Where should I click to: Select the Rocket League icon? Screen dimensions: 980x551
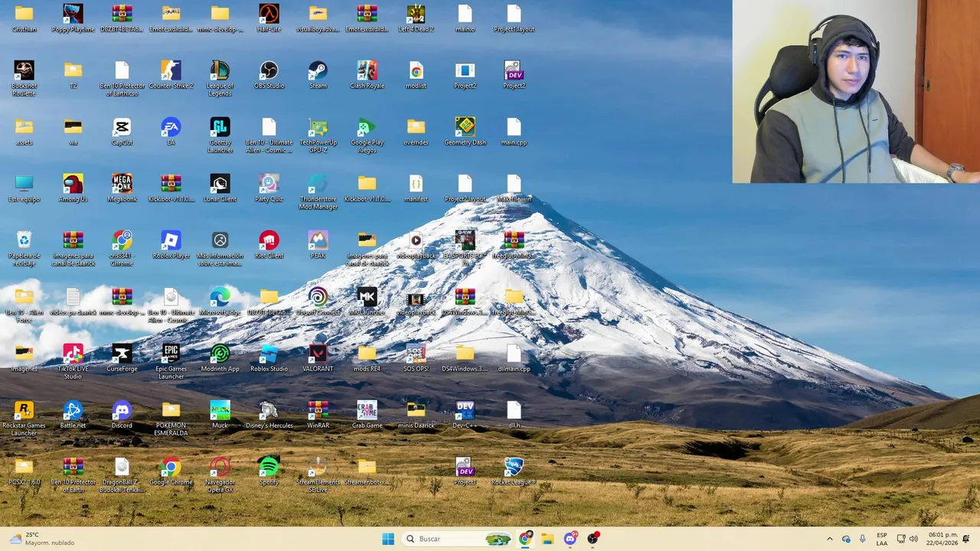pyautogui.click(x=514, y=471)
